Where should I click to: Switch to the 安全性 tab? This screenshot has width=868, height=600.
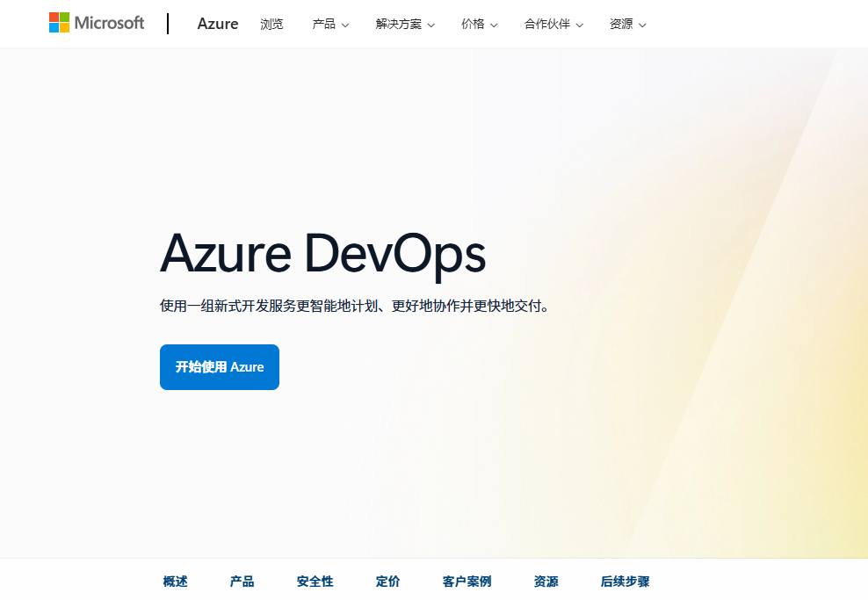315,582
